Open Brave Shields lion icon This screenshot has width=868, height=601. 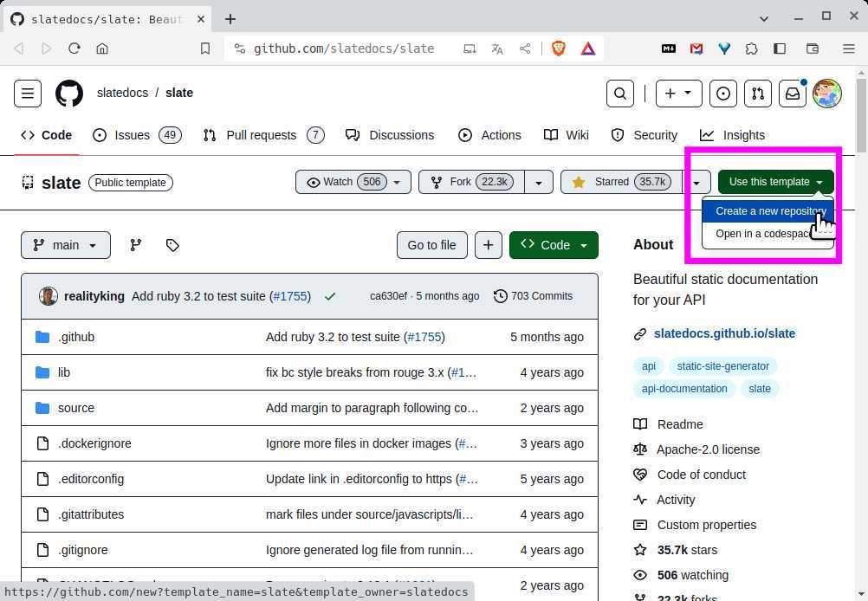pos(559,48)
